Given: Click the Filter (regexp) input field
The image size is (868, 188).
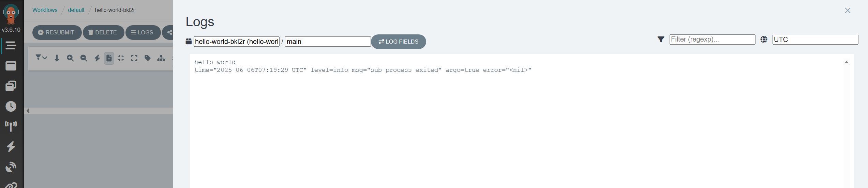Looking at the screenshot, I should tap(712, 40).
